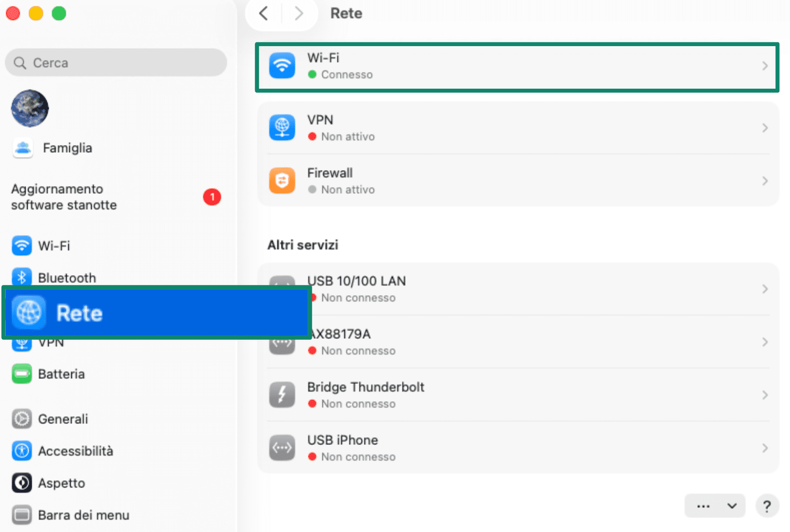790x532 pixels.
Task: Open Aspetto settings
Action: click(22, 482)
